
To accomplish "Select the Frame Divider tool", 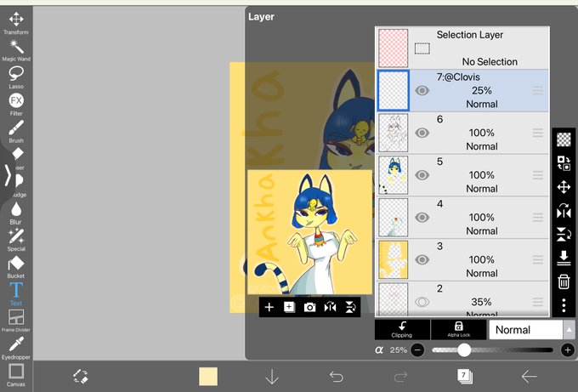I will pyautogui.click(x=16, y=321).
